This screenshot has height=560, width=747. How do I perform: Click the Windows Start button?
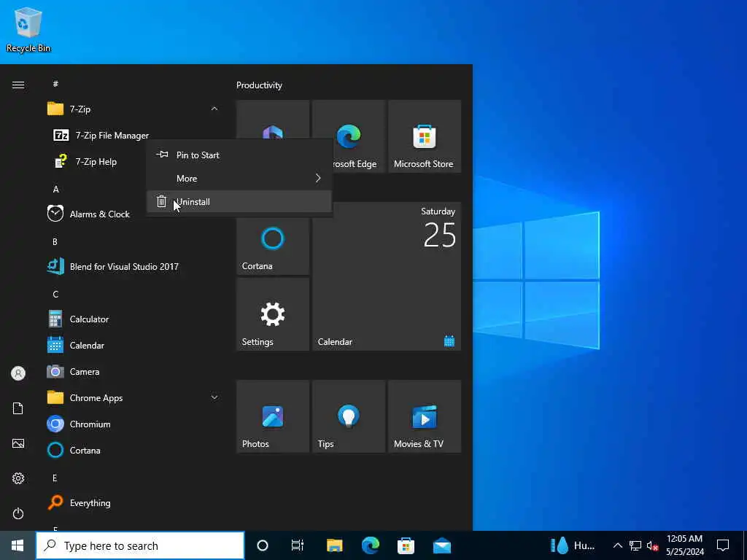(18, 545)
